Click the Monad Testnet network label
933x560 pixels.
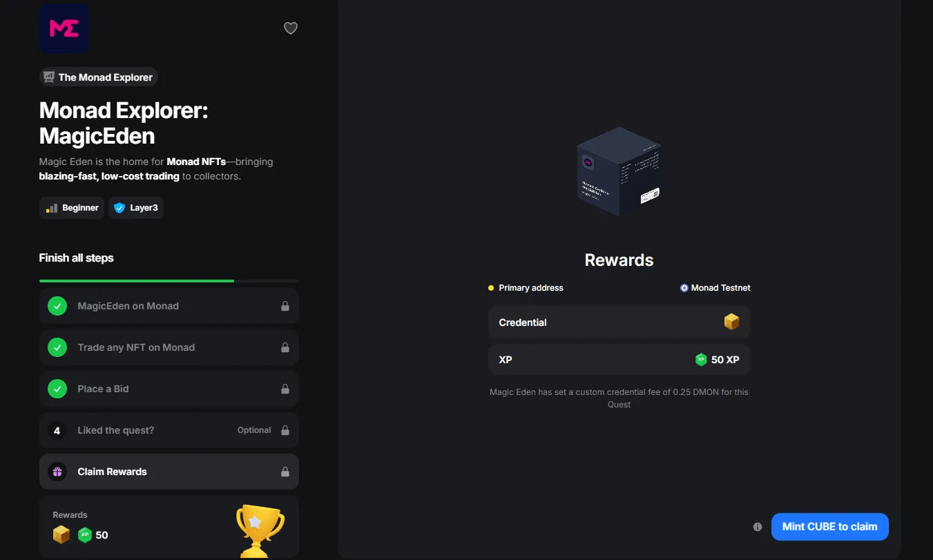[x=721, y=288]
